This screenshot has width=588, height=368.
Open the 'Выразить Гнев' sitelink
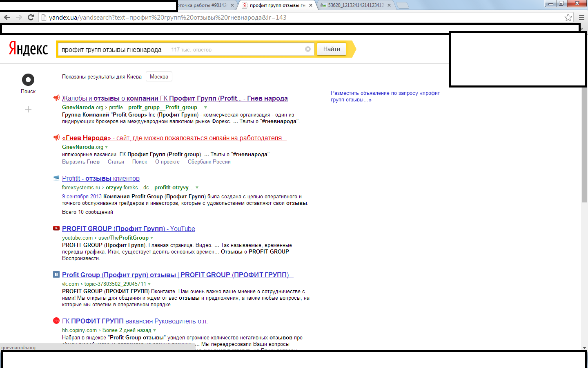[x=81, y=162]
